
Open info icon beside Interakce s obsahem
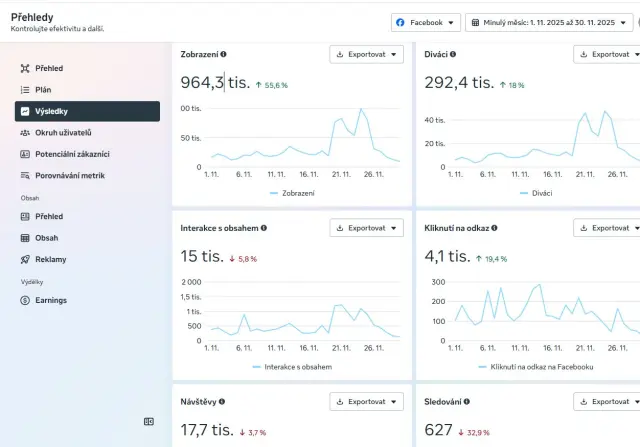(264, 228)
